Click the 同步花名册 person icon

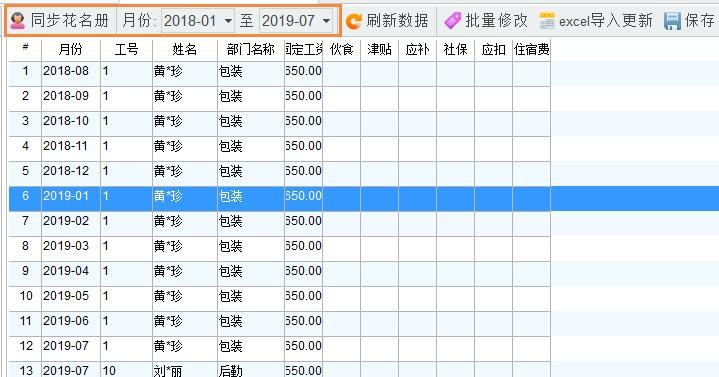point(17,21)
